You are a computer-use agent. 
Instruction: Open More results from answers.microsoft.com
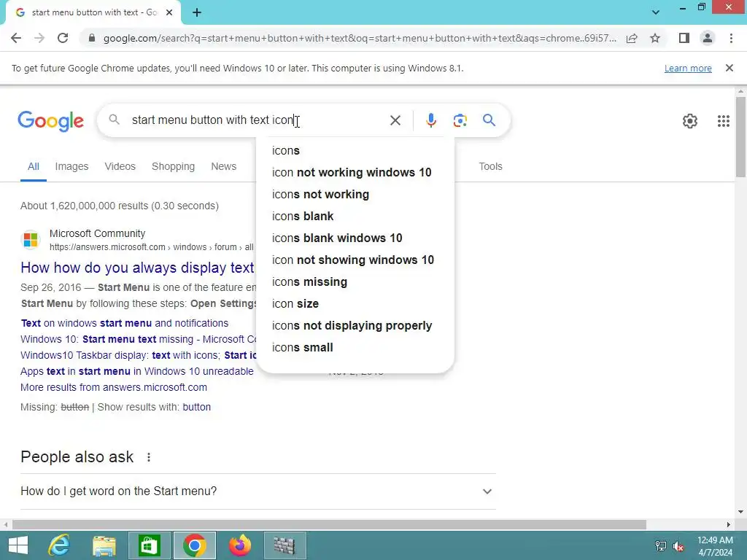tap(113, 387)
